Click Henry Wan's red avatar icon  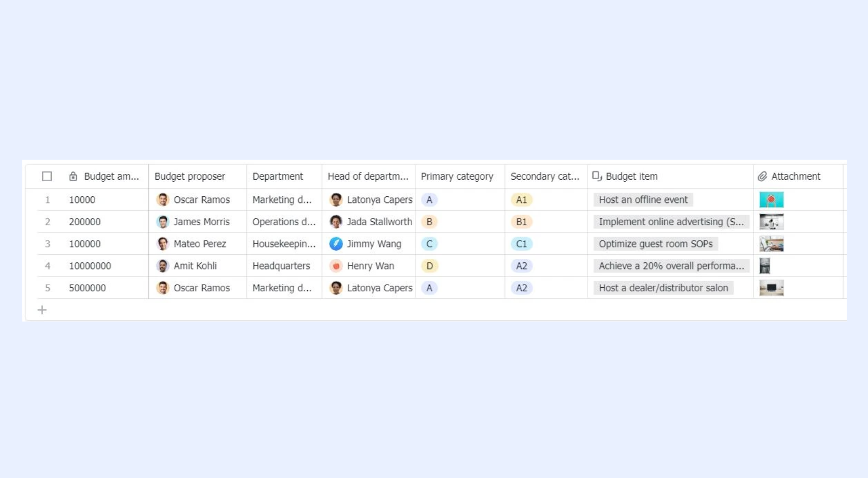point(336,266)
